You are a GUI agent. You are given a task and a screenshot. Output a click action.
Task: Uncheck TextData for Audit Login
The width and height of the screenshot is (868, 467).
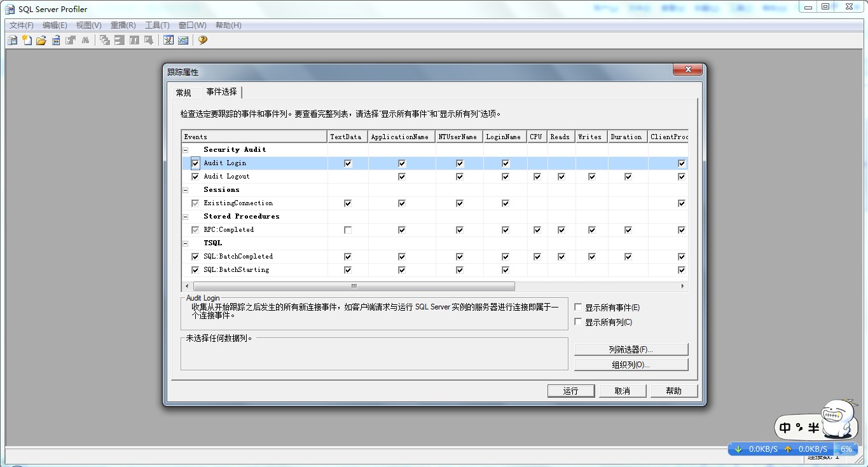[x=348, y=163]
